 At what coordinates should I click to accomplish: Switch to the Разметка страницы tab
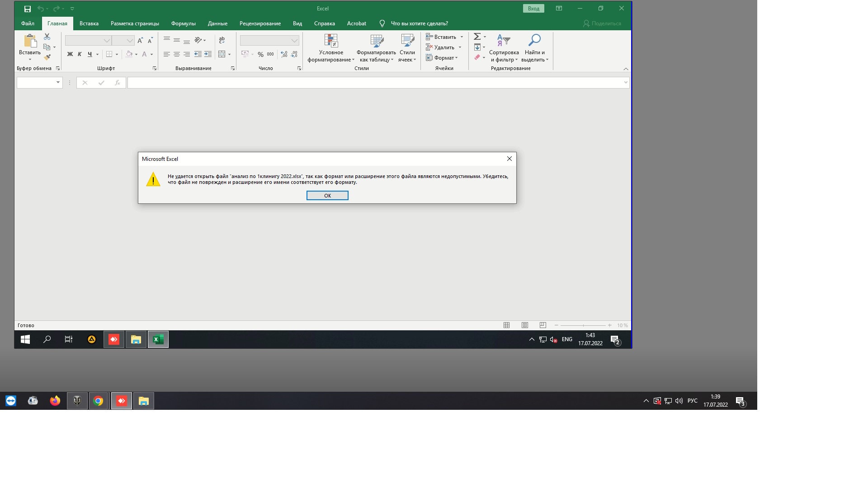(x=135, y=23)
